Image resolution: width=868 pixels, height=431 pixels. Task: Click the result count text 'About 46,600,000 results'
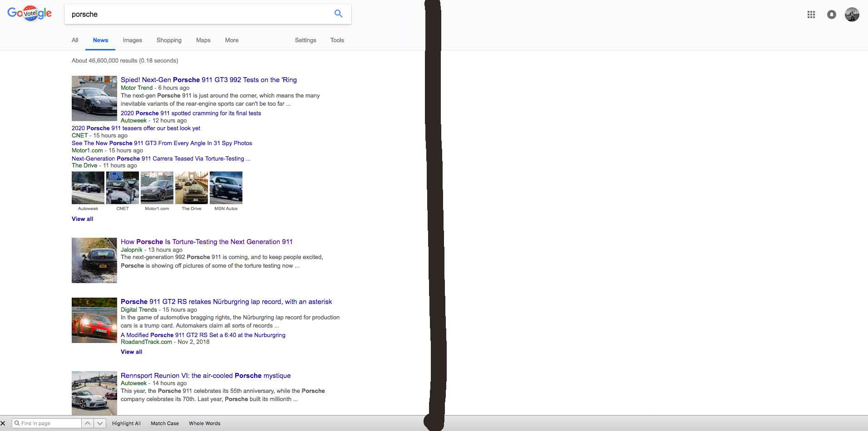pyautogui.click(x=104, y=60)
